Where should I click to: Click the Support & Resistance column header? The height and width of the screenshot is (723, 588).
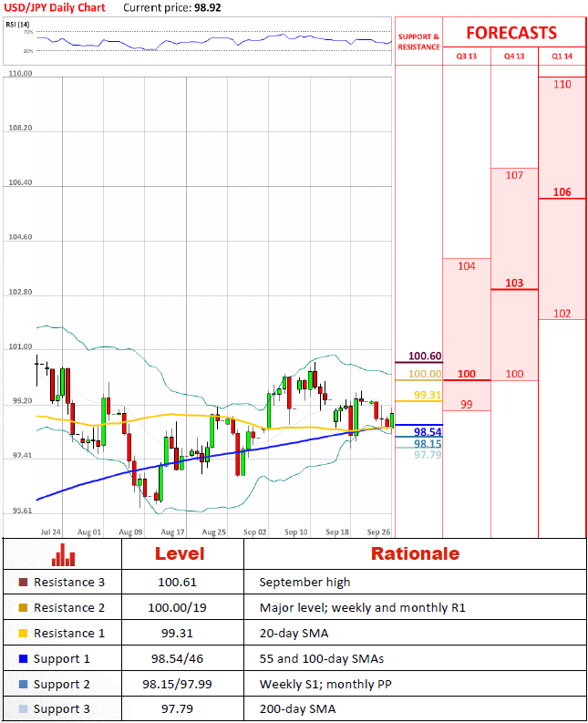(418, 42)
